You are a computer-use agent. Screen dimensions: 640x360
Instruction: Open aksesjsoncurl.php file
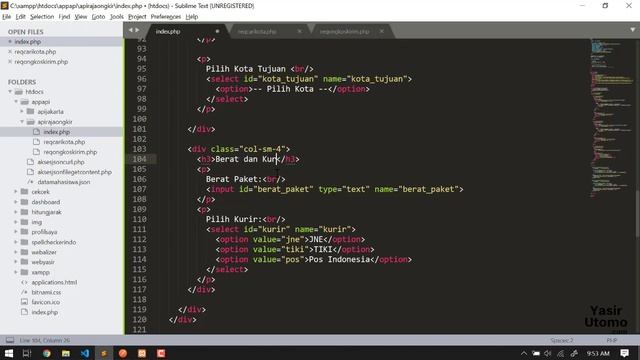[x=61, y=162]
